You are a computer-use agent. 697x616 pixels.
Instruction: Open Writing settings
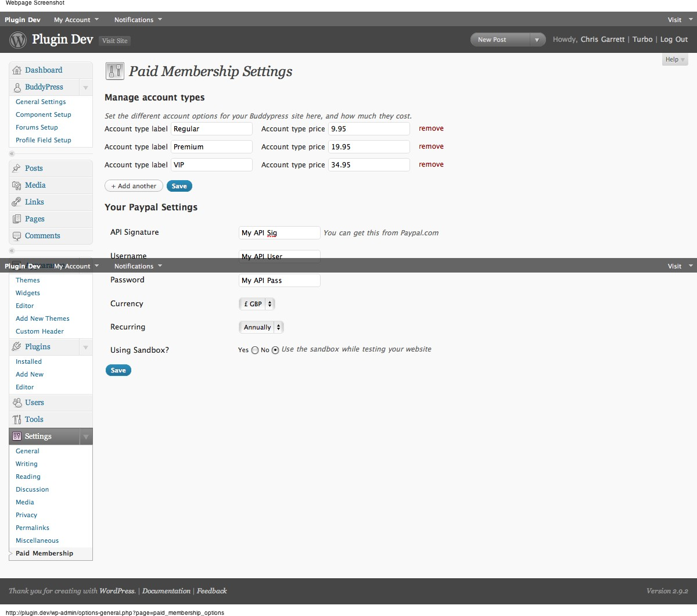(27, 464)
